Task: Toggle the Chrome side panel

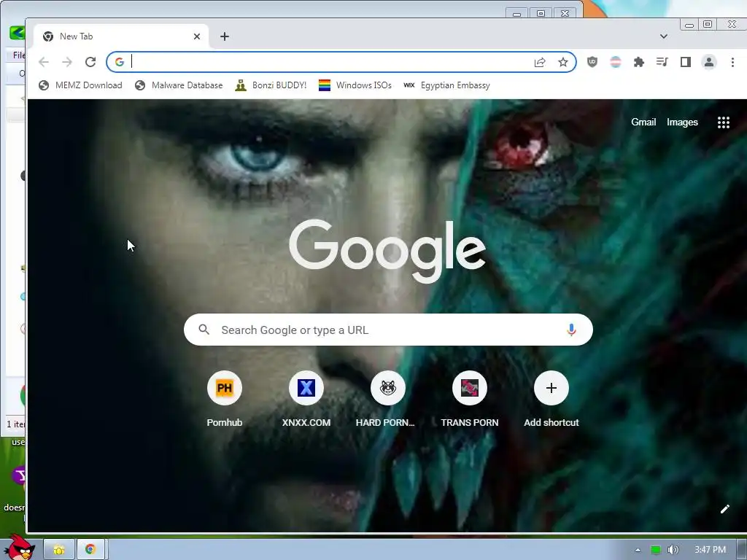Action: [686, 62]
